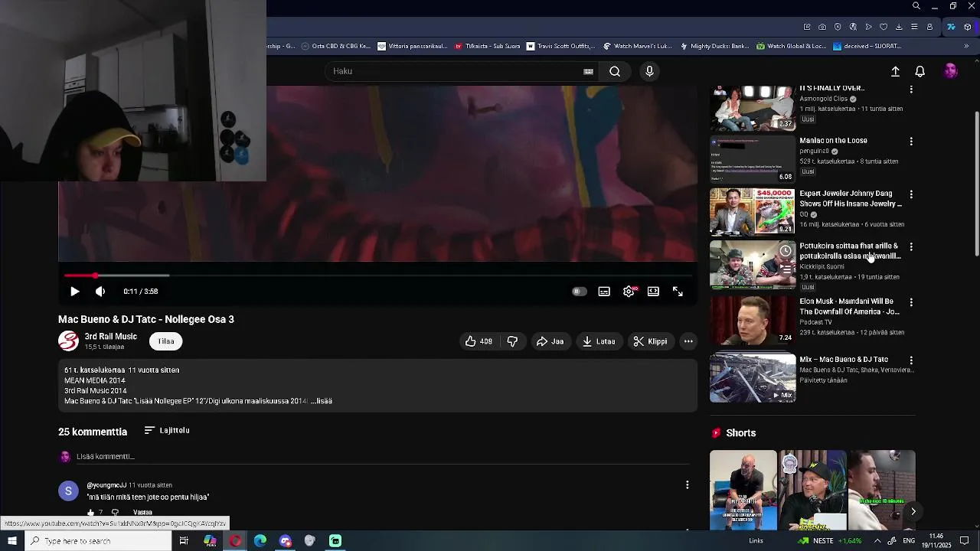Open browser heart bookmarks icon
Screen dimensions: 980x551
coord(884,27)
